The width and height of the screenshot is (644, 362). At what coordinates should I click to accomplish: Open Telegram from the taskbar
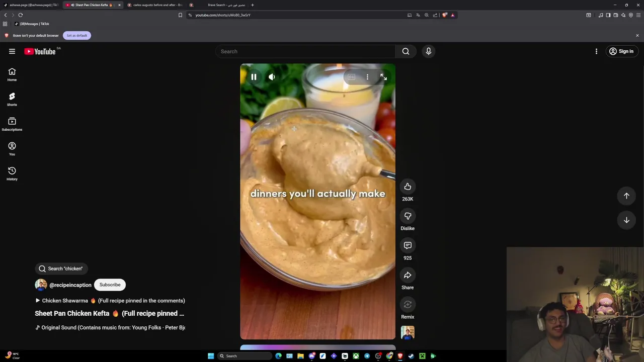click(x=367, y=356)
